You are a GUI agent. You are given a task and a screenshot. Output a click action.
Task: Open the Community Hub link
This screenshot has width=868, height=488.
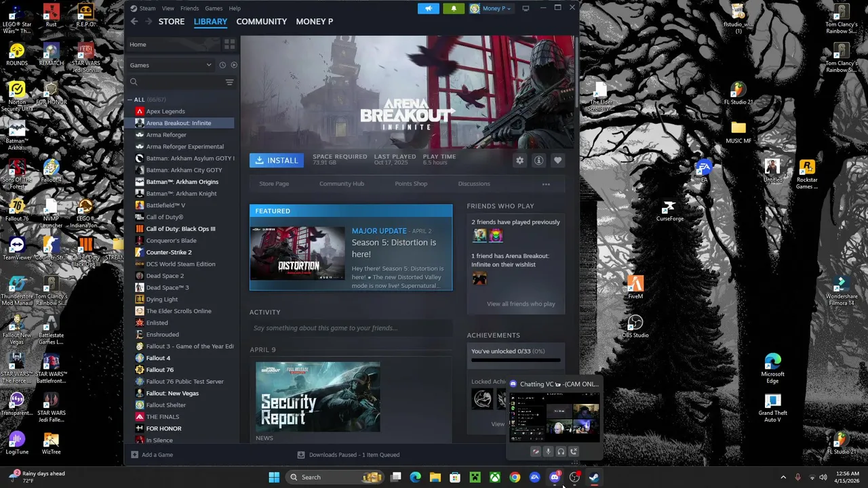click(x=342, y=184)
